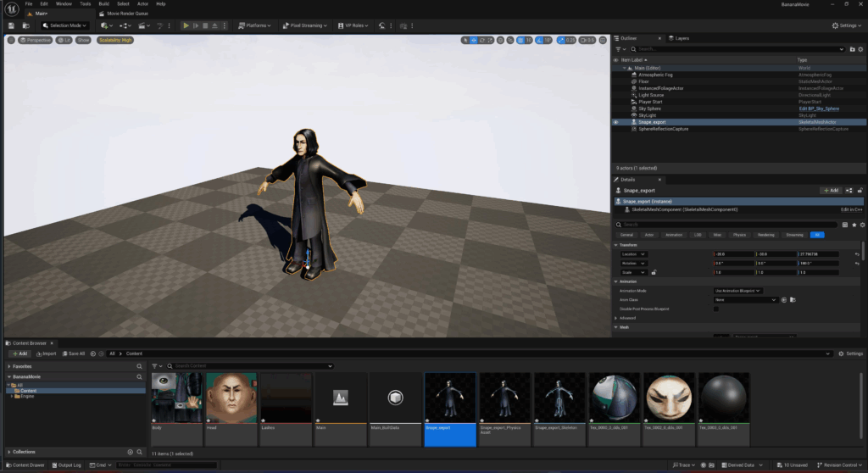Click the Import button in Content Browser

46,353
